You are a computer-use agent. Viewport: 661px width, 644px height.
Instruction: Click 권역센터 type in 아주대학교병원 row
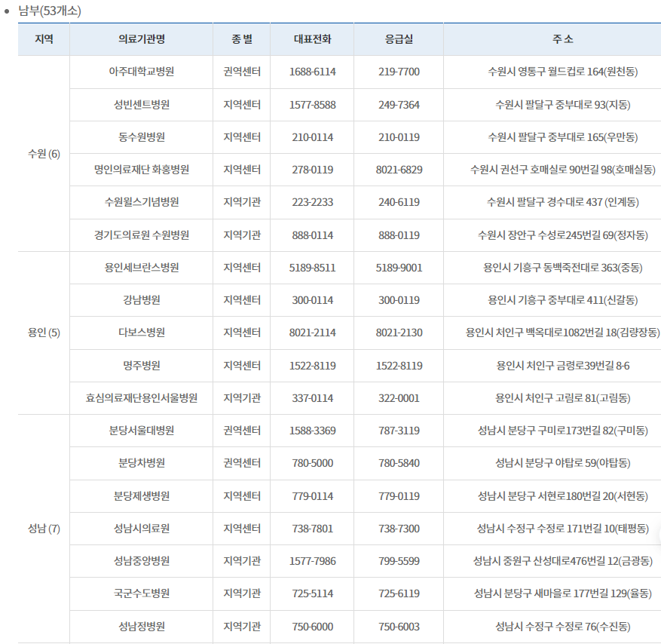tap(241, 72)
